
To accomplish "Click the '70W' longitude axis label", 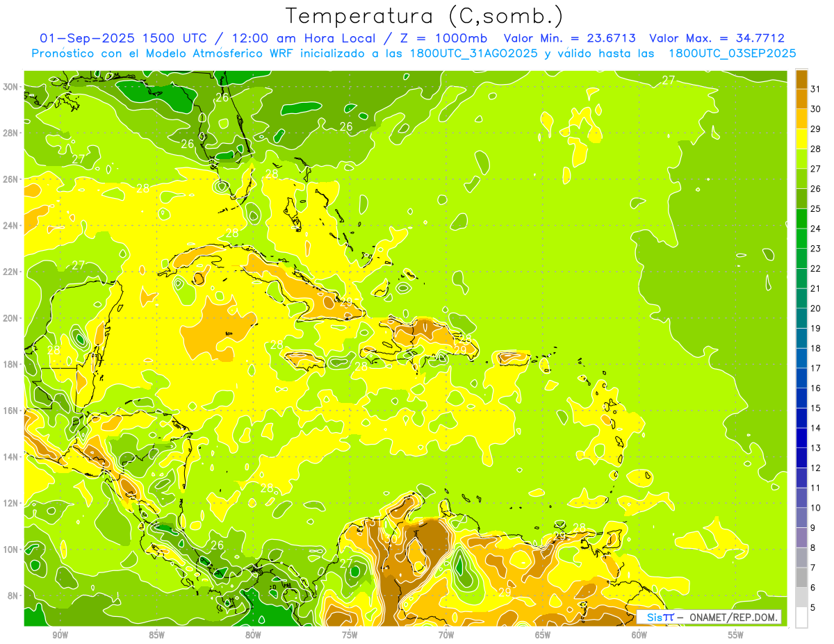I will tap(446, 635).
